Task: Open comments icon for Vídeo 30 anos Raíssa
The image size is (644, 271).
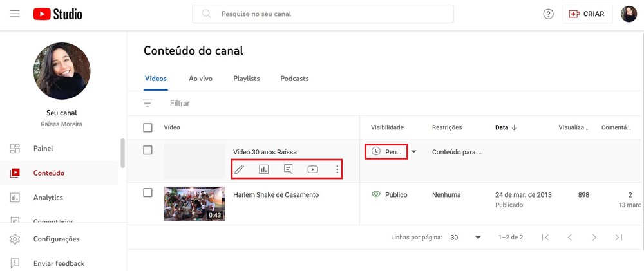Action: [x=289, y=169]
